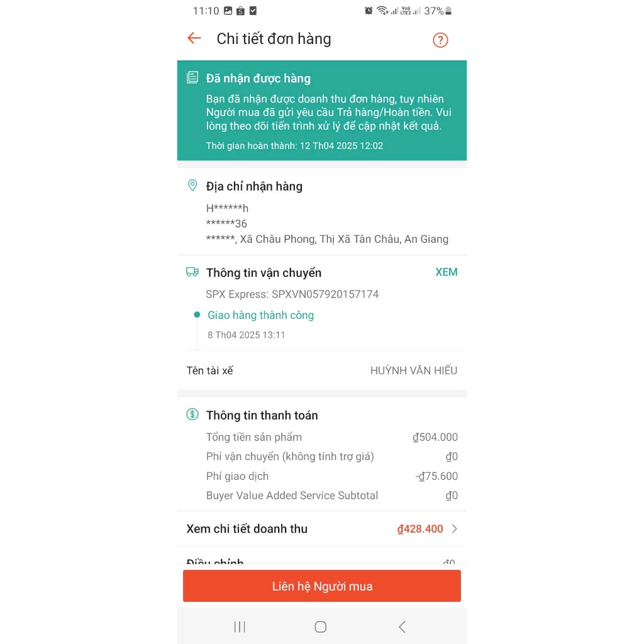Open the help question mark icon
This screenshot has height=644, width=644.
440,40
